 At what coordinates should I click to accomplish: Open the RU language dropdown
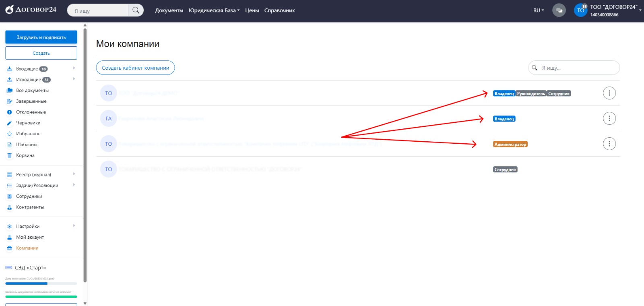point(538,10)
